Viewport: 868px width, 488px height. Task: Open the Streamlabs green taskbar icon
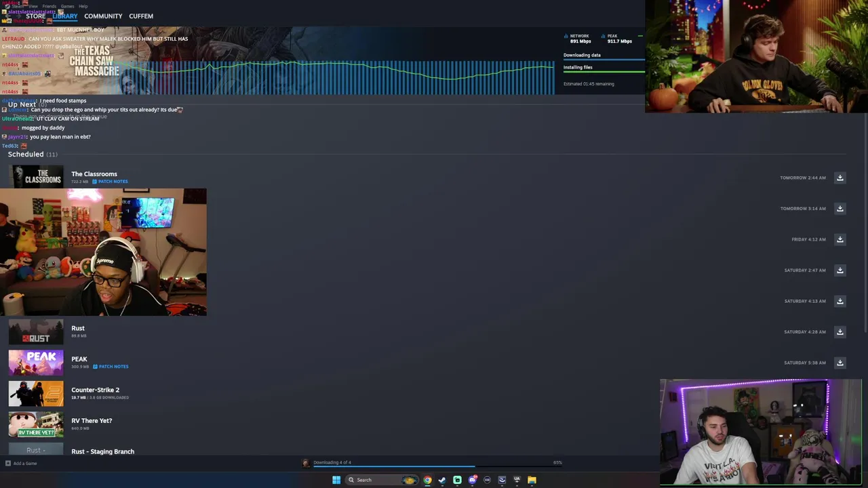coord(457,480)
